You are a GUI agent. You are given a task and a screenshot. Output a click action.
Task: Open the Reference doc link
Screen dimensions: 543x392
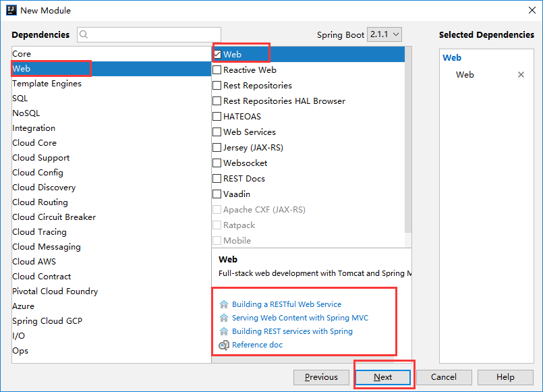(x=256, y=345)
